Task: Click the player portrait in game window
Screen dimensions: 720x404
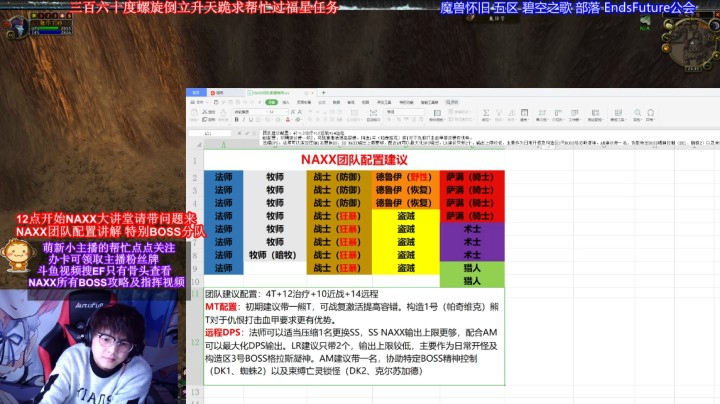Action: pos(17,26)
